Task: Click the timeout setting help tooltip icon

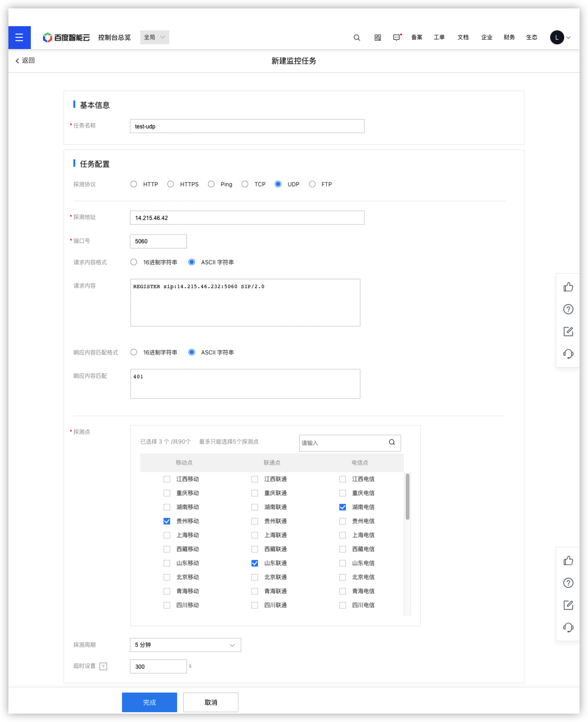Action: 103,666
